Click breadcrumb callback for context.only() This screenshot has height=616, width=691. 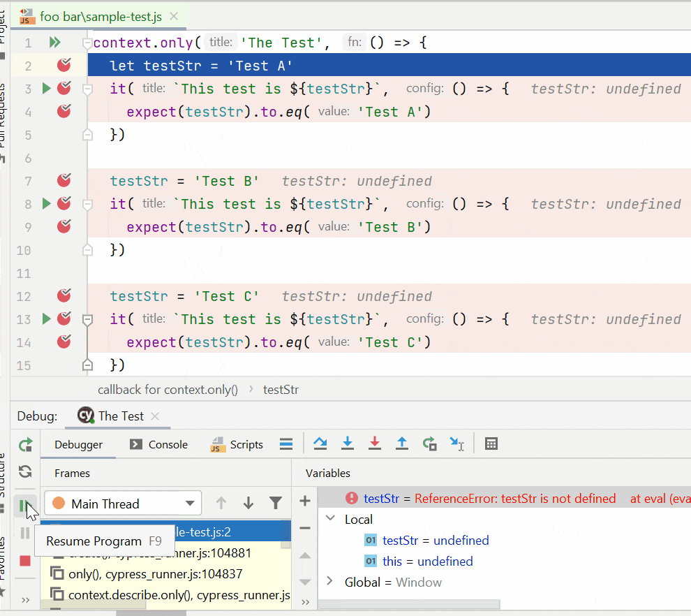click(168, 390)
